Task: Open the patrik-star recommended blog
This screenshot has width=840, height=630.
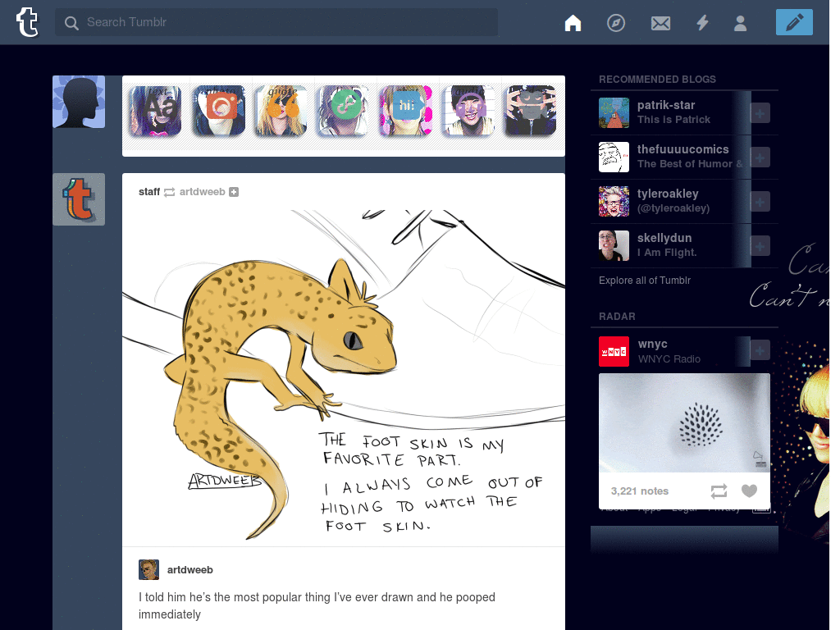Action: click(666, 105)
